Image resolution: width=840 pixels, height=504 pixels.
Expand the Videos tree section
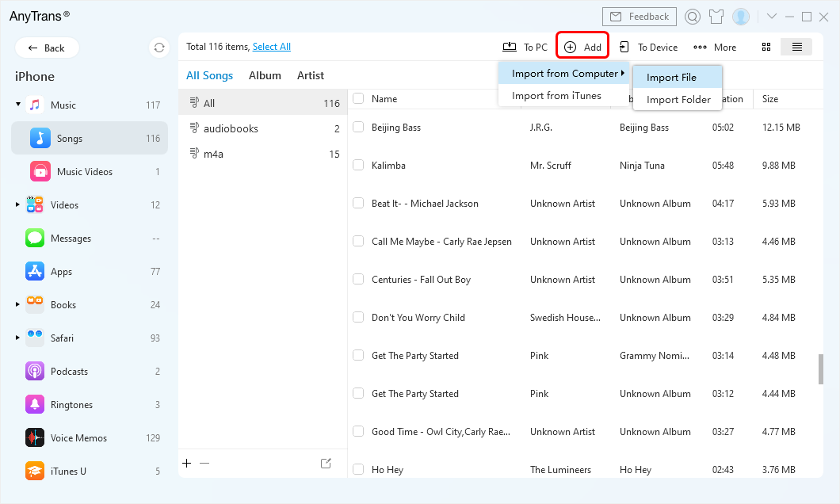coord(18,204)
